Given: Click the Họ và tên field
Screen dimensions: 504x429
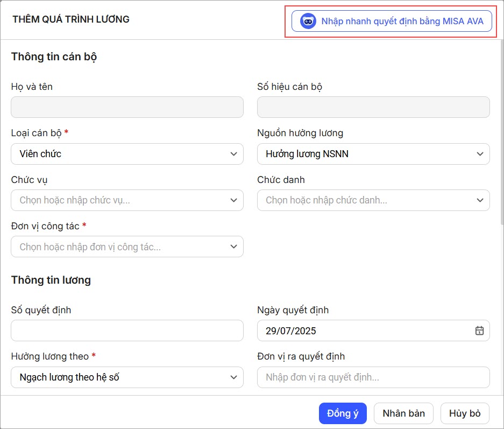Looking at the screenshot, I should (127, 107).
